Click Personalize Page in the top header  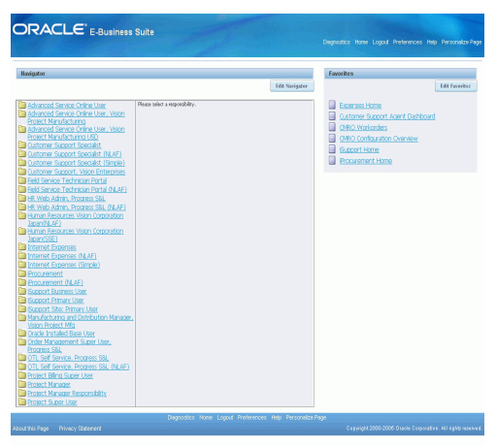(x=461, y=42)
